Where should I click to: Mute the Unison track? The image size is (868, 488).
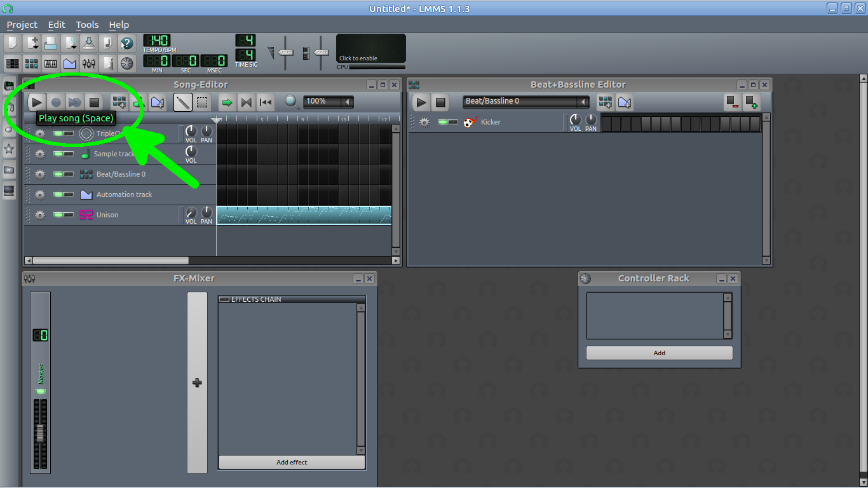[58, 215]
